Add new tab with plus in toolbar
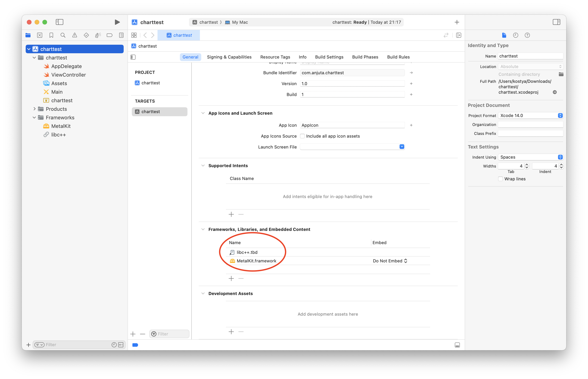The height and width of the screenshot is (379, 588). coord(457,22)
